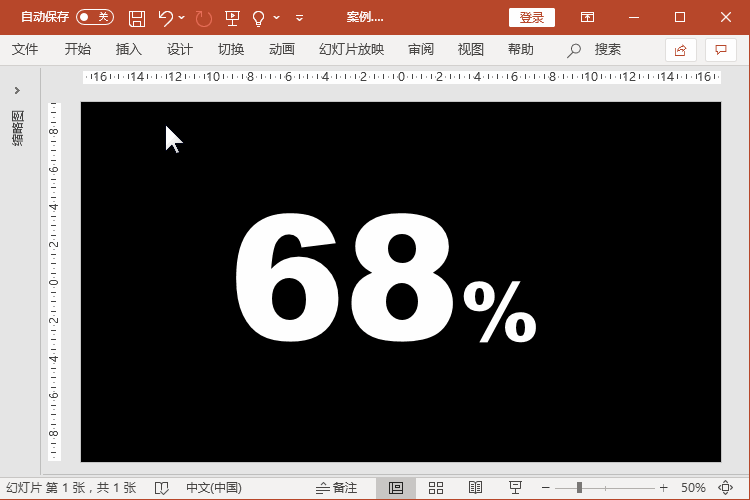750x500 pixels.
Task: Click the zoom out minus button
Action: tap(545, 488)
